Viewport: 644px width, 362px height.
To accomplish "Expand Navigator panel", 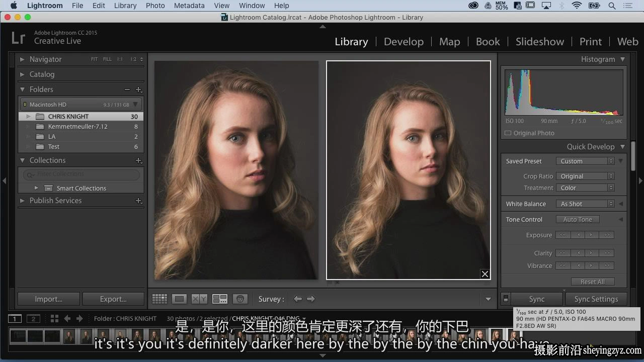I will 22,59.
